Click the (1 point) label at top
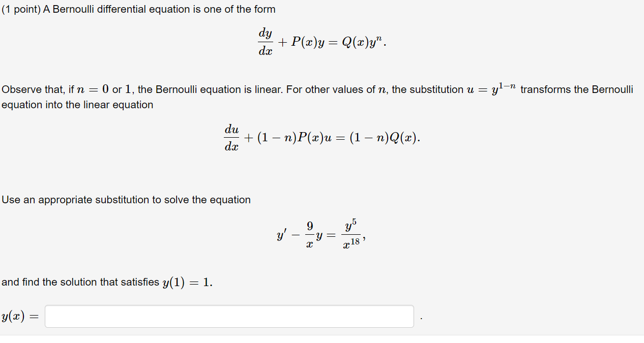This screenshot has width=644, height=343. [x=21, y=9]
